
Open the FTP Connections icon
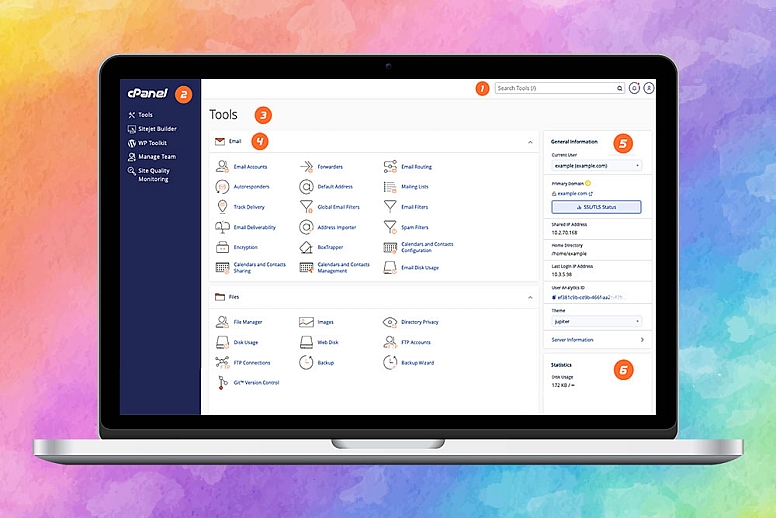coord(222,363)
